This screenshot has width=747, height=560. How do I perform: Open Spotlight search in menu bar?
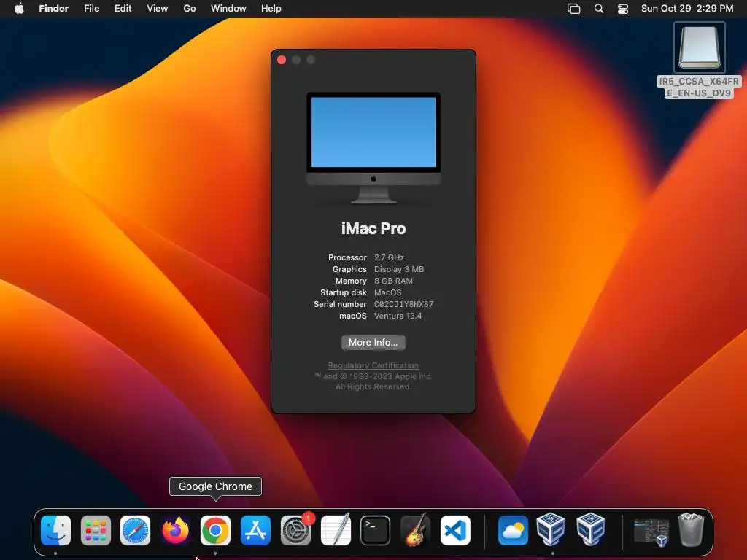point(599,8)
